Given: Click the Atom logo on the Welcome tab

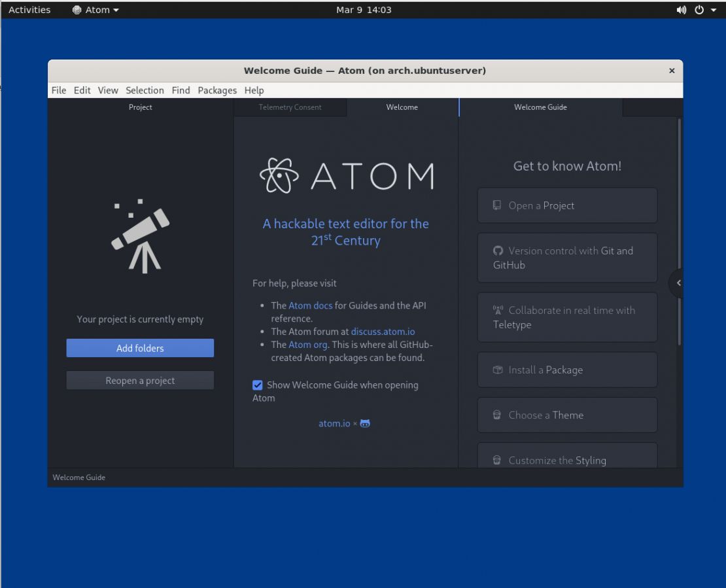Looking at the screenshot, I should 281,175.
